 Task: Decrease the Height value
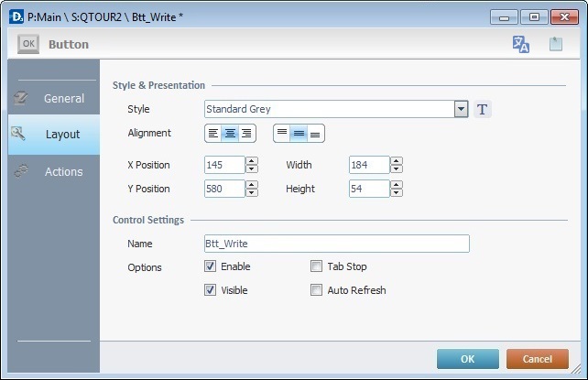click(x=397, y=192)
